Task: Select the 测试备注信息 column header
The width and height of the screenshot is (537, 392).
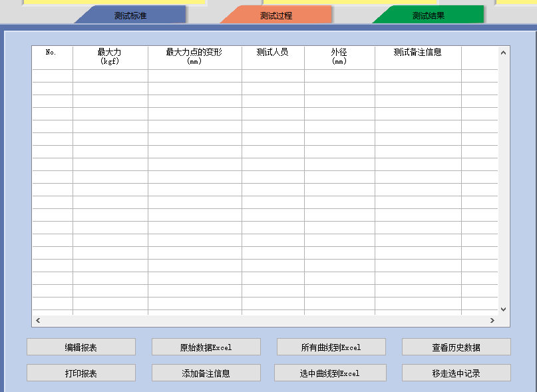Action: point(417,57)
